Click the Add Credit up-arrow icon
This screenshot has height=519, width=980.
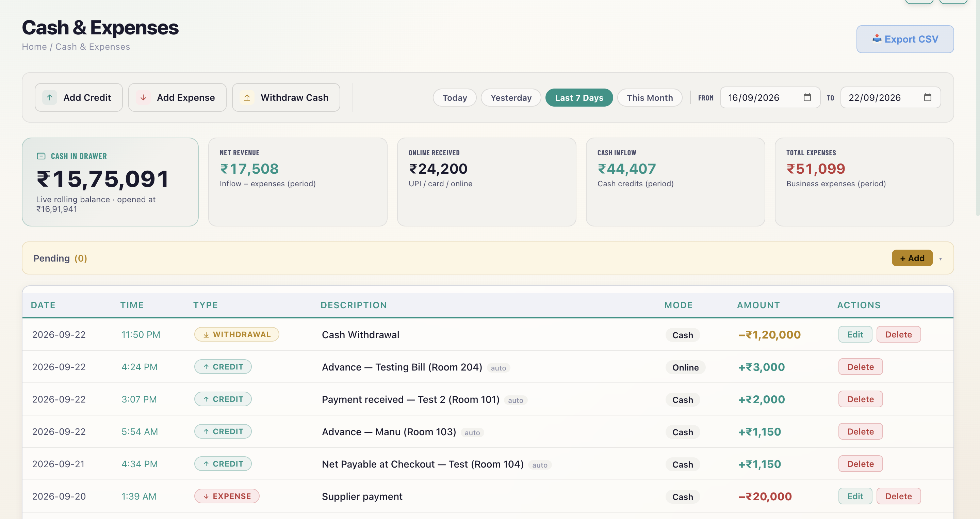pos(49,97)
